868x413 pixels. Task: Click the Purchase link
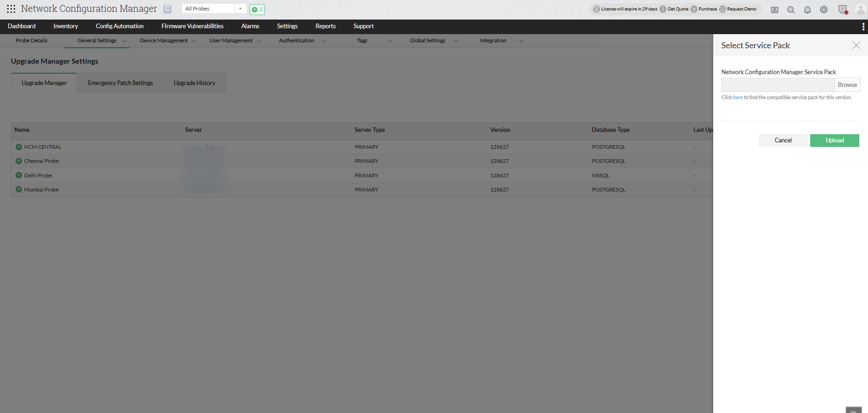pos(708,9)
